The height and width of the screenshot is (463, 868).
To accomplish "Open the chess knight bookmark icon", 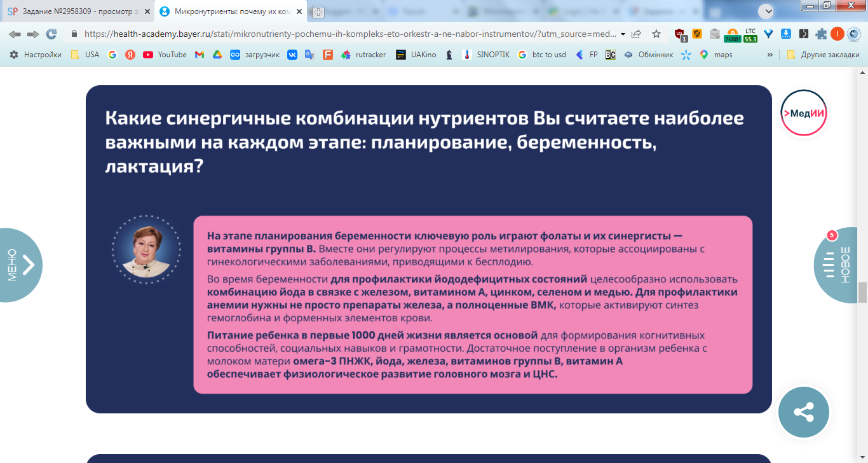I will tap(449, 55).
